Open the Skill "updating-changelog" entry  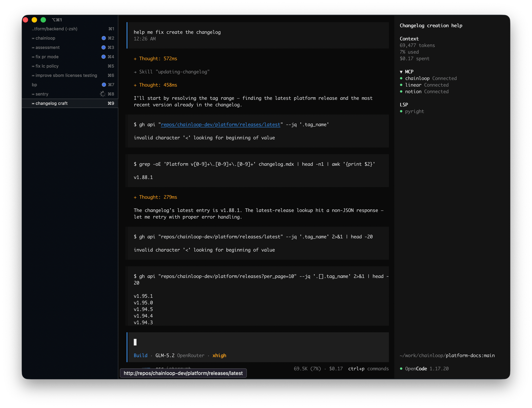[x=172, y=72]
